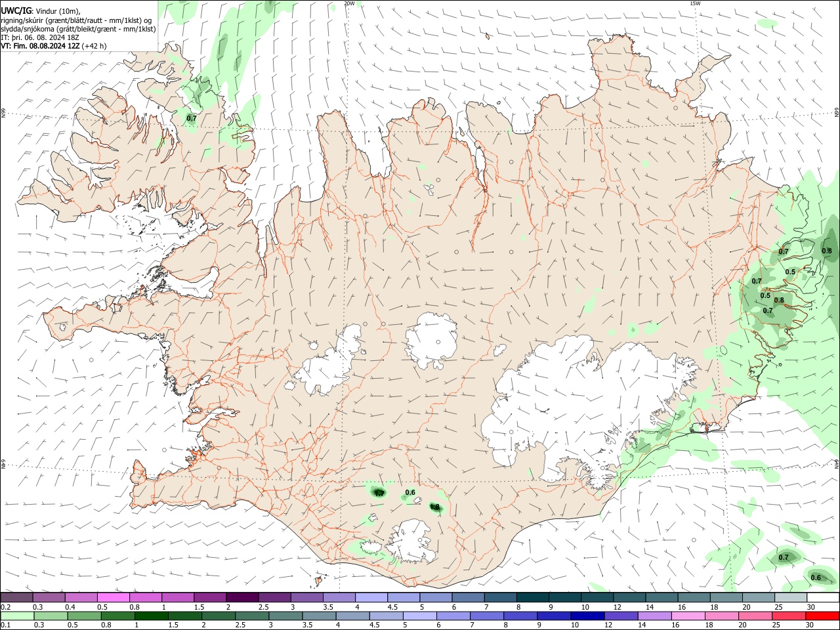Click the '0.1' label on the lower legend
Viewport: 840px width, 630px height.
click(5, 625)
